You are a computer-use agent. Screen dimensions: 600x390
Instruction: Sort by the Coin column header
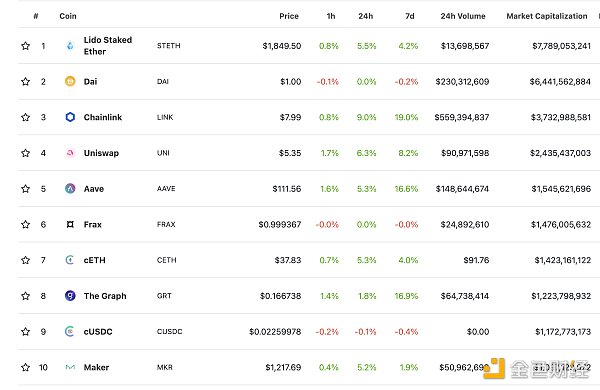68,16
